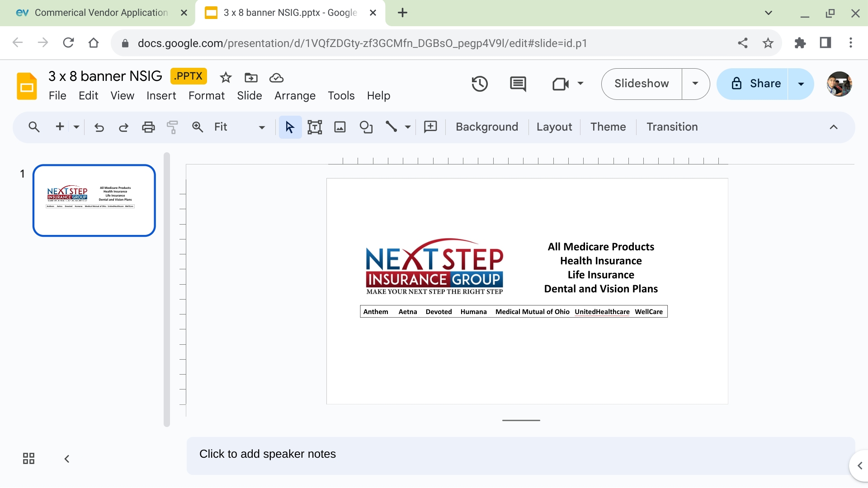This screenshot has height=488, width=868.
Task: Open Share options dropdown arrow
Action: pyautogui.click(x=801, y=84)
